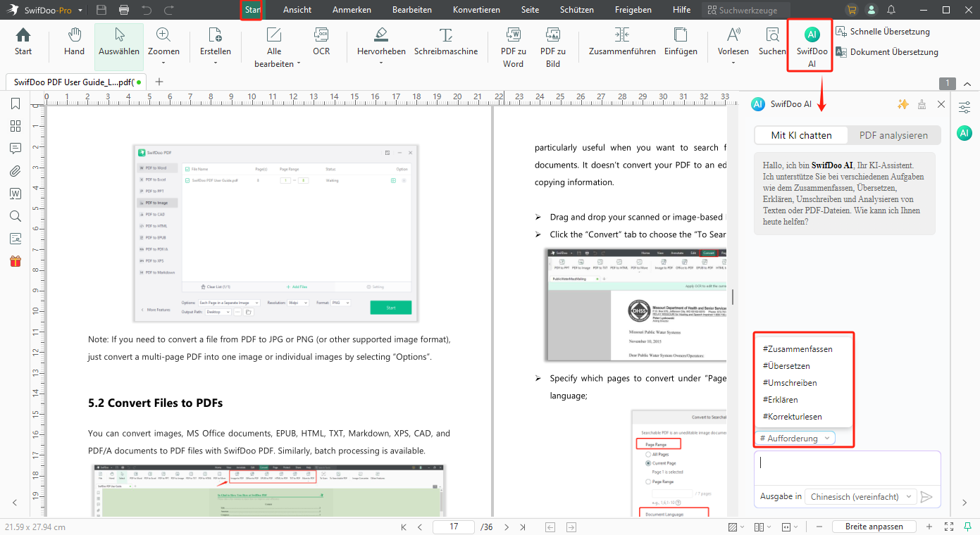Convert using PDF zu Bild
Screen dimensions: 980x535
point(553,48)
